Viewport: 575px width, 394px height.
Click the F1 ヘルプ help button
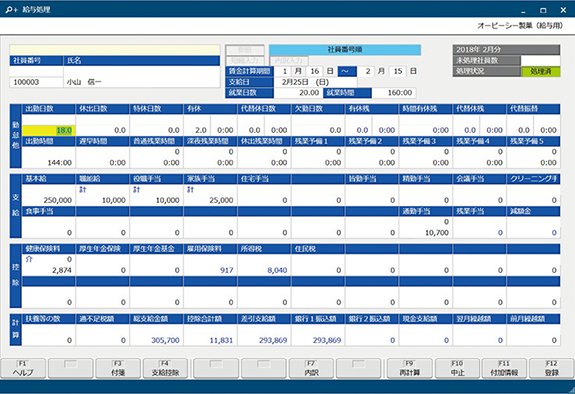coord(23,368)
